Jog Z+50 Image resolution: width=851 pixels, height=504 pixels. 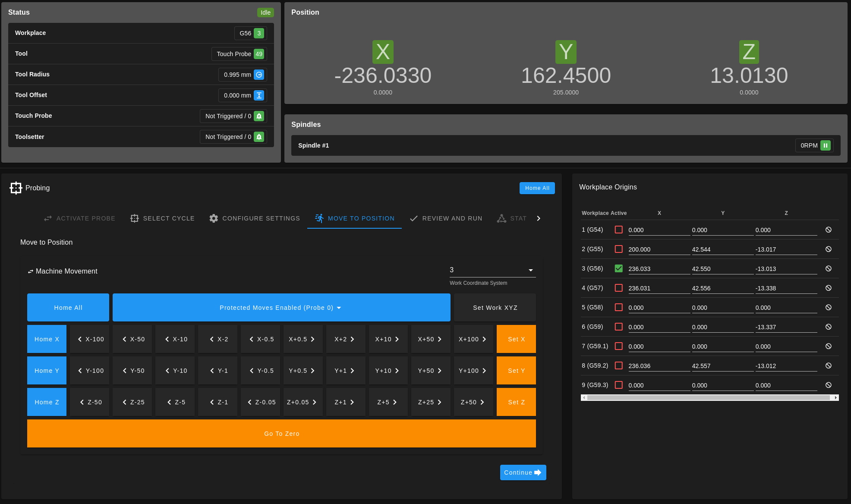tap(473, 402)
